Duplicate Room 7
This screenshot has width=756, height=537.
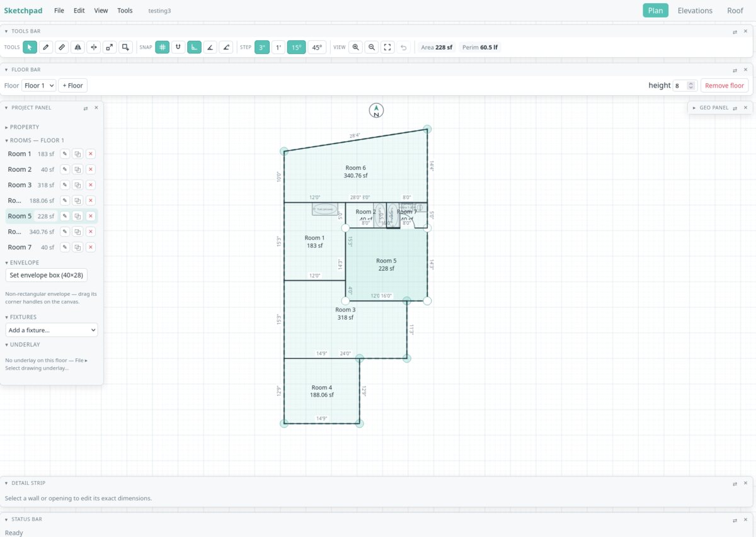click(77, 247)
